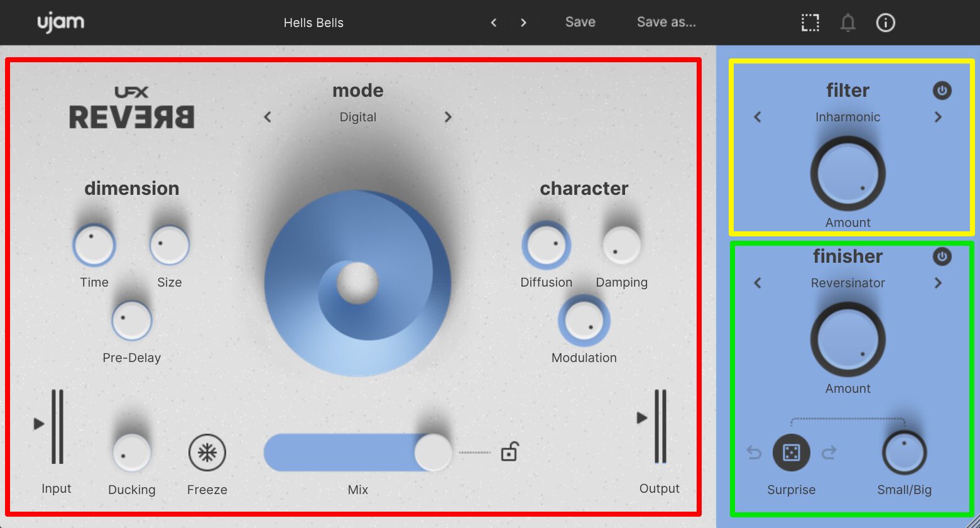Open notifications bell icon

848,23
